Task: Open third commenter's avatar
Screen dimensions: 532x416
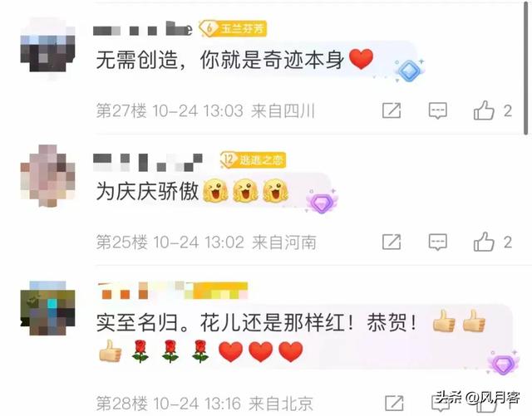Action: (47, 308)
